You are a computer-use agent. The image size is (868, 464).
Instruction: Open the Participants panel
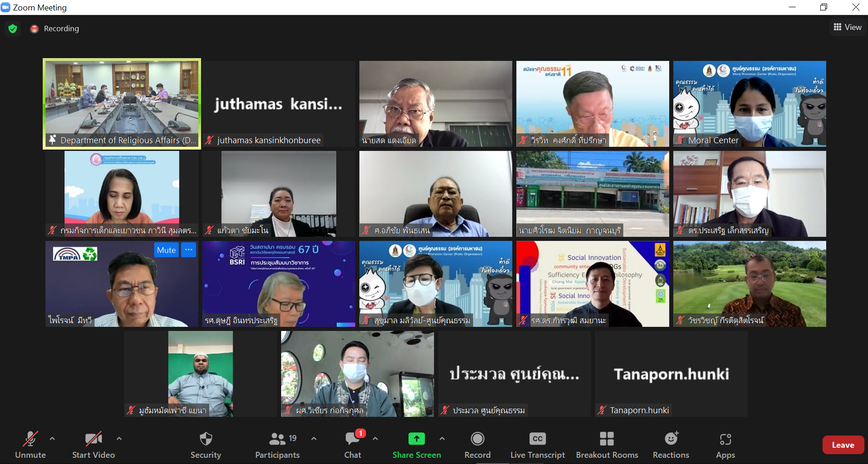277,445
